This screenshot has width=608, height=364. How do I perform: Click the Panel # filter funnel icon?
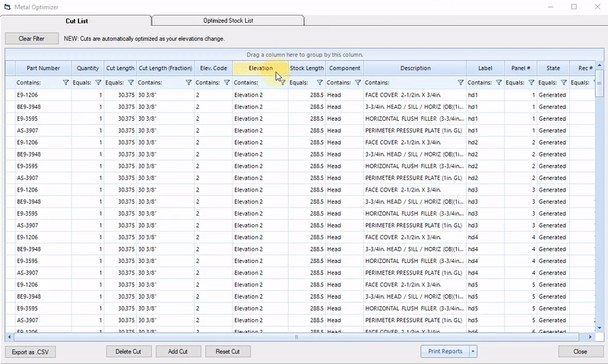coord(531,83)
